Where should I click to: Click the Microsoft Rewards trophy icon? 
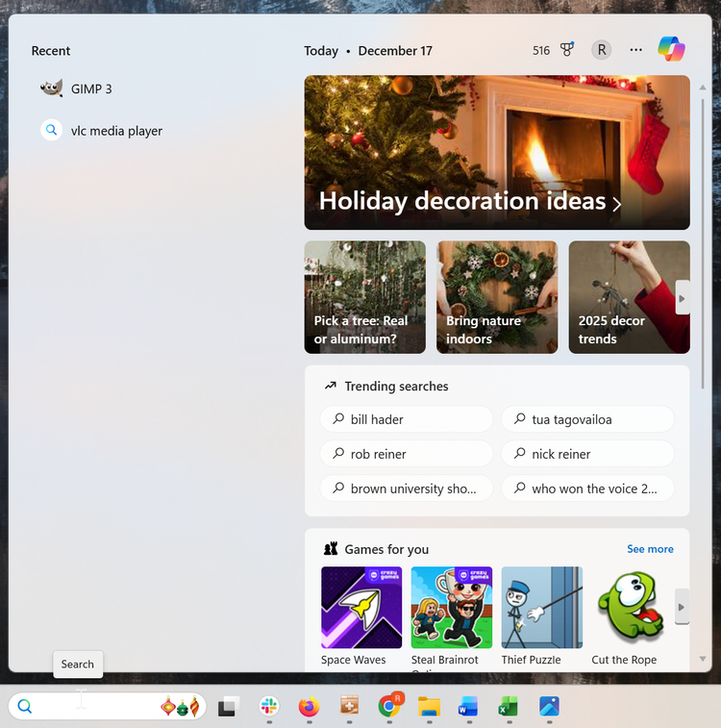pyautogui.click(x=567, y=49)
